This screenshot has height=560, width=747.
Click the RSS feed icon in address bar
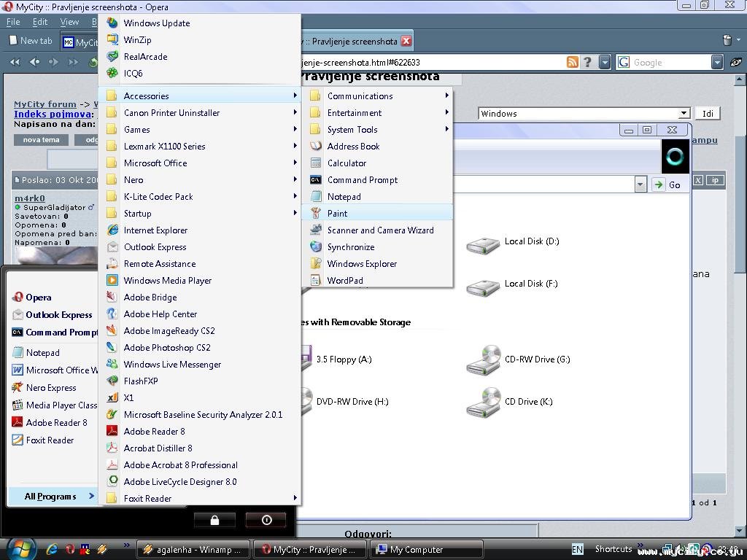pyautogui.click(x=573, y=63)
